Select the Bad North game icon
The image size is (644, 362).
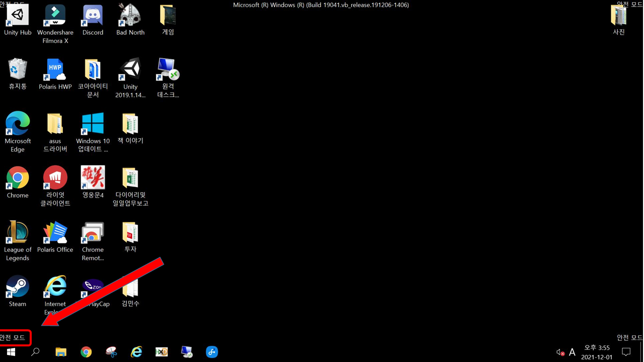(130, 20)
